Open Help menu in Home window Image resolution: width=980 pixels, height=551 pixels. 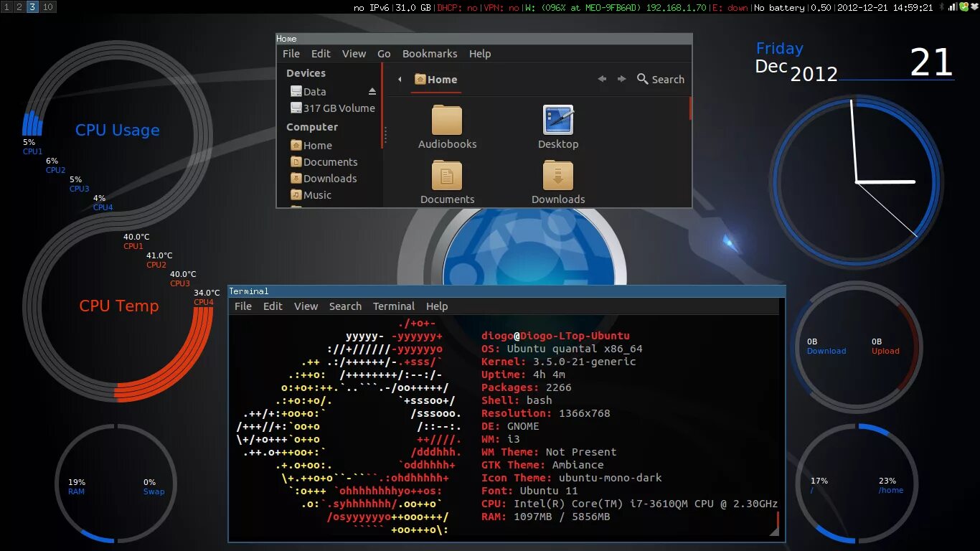coord(480,54)
